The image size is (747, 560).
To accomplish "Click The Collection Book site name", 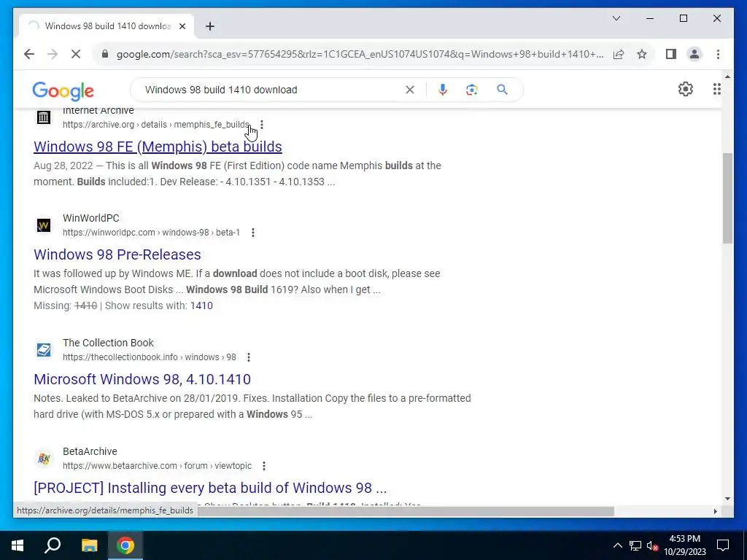I will point(108,343).
